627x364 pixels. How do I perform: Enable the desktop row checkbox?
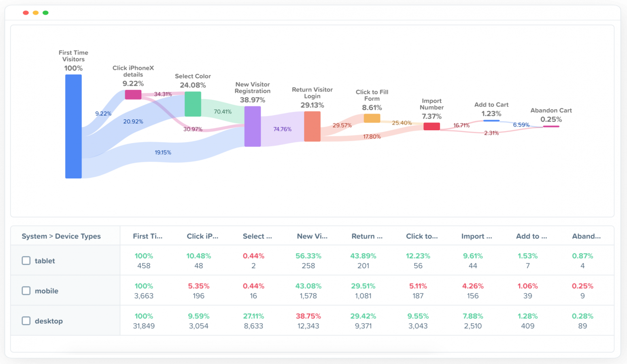[26, 320]
